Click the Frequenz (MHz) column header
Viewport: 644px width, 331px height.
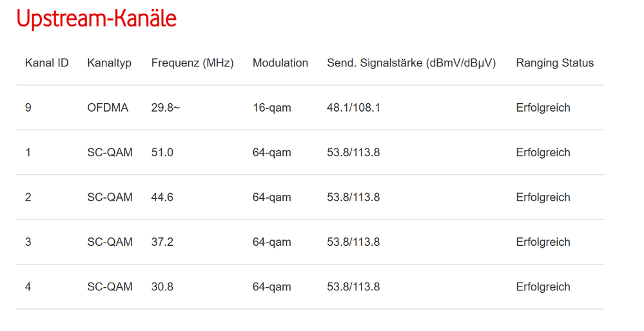192,63
